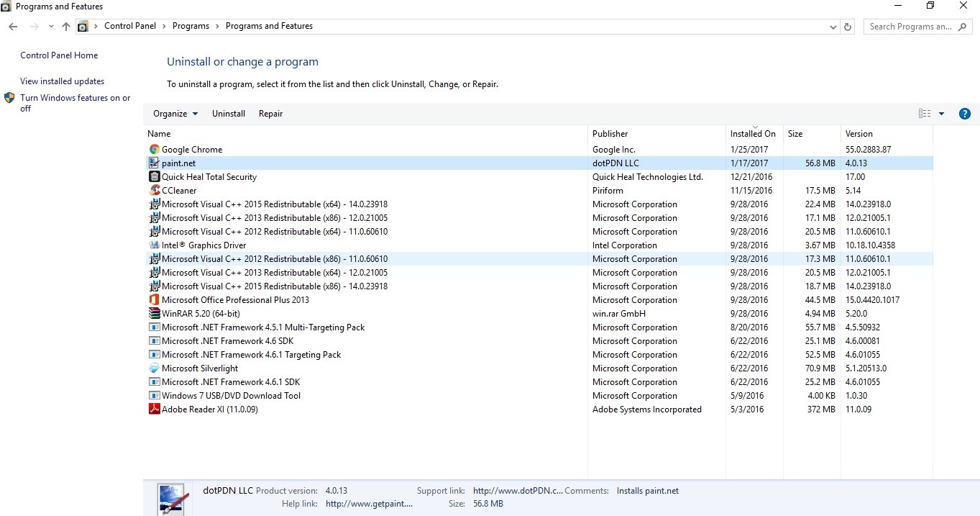Click the Quick Heal Total Security icon
The width and height of the screenshot is (980, 516).
tap(154, 177)
